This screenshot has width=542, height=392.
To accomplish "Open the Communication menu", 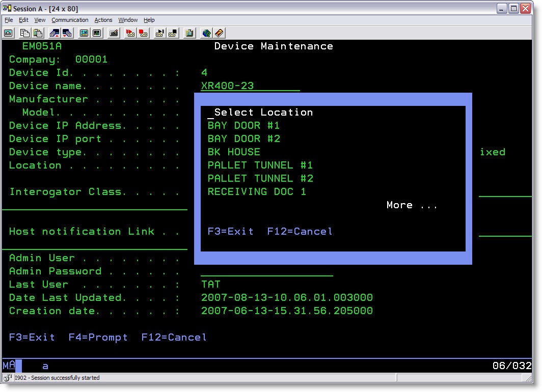I will tap(70, 20).
